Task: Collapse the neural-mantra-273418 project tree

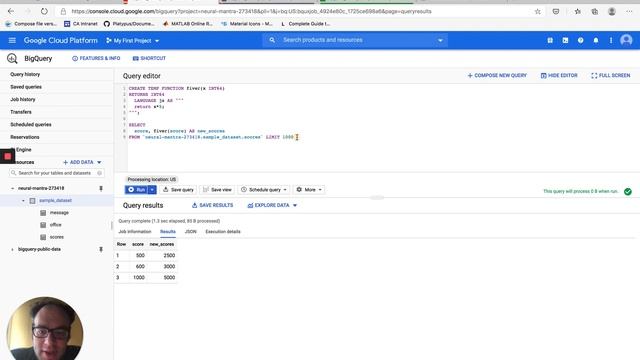Action: (12, 188)
